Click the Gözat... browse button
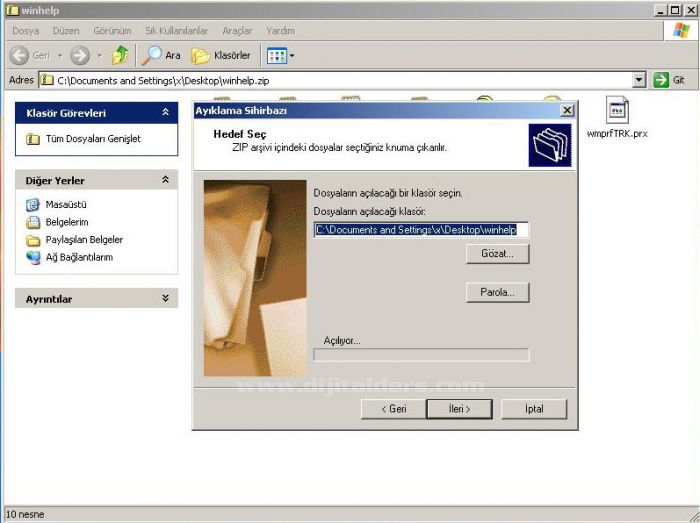The height and width of the screenshot is (523, 700). click(x=497, y=254)
